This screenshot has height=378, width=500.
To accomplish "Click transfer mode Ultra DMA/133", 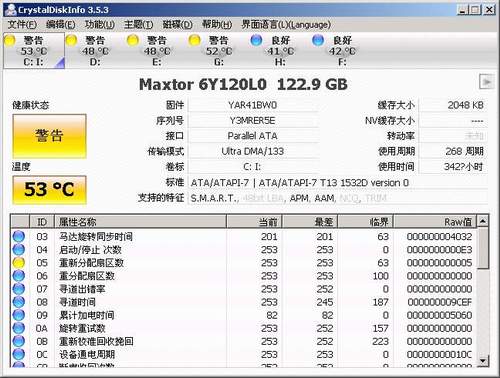I will pyautogui.click(x=253, y=151).
